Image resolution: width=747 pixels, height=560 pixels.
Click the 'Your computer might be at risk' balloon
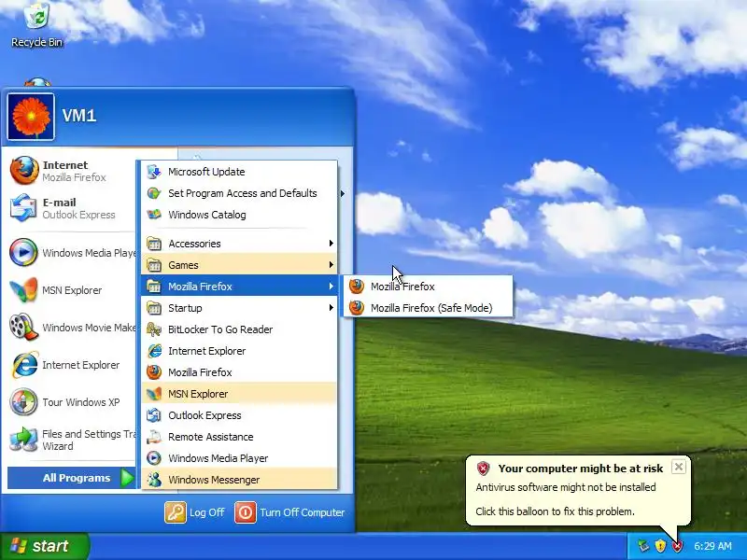pyautogui.click(x=578, y=491)
